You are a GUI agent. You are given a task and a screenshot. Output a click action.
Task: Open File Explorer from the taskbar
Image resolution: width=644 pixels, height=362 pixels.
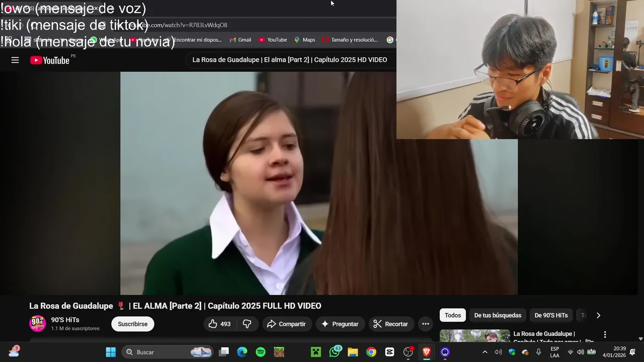[353, 352]
